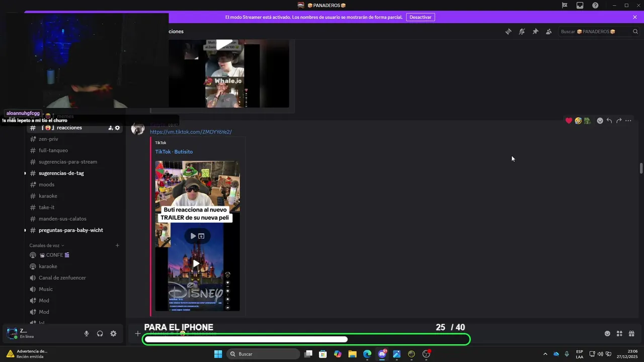Click the Discord icon in the taskbar
644x362 pixels.
point(382,354)
